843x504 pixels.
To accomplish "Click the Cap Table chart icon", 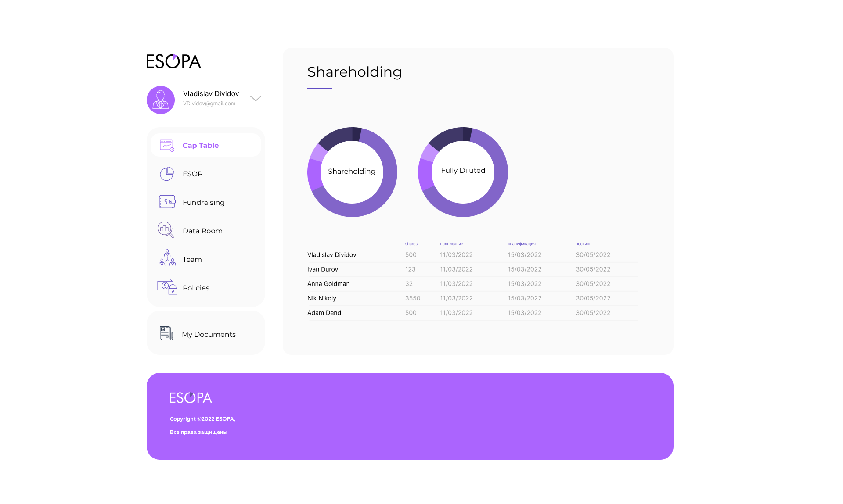I will pyautogui.click(x=167, y=145).
